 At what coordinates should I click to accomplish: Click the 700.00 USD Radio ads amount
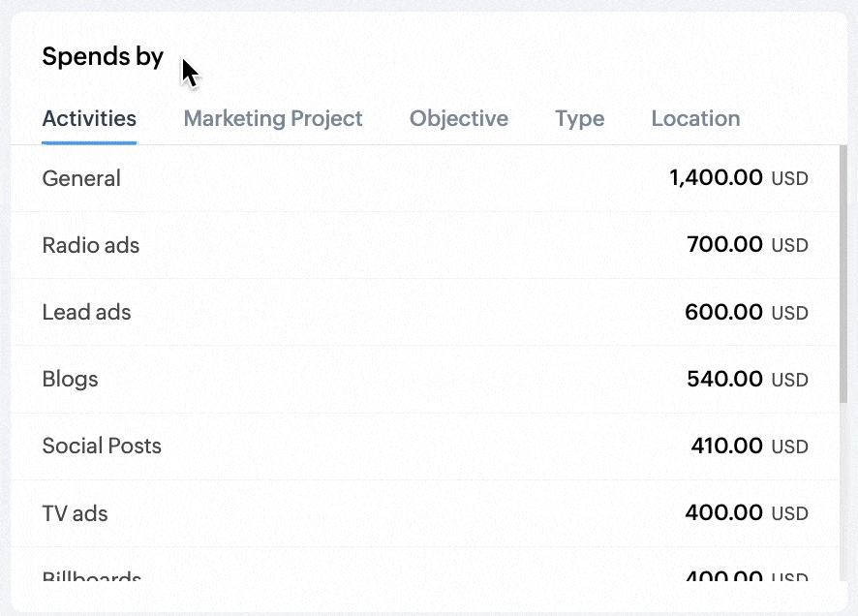coord(747,245)
